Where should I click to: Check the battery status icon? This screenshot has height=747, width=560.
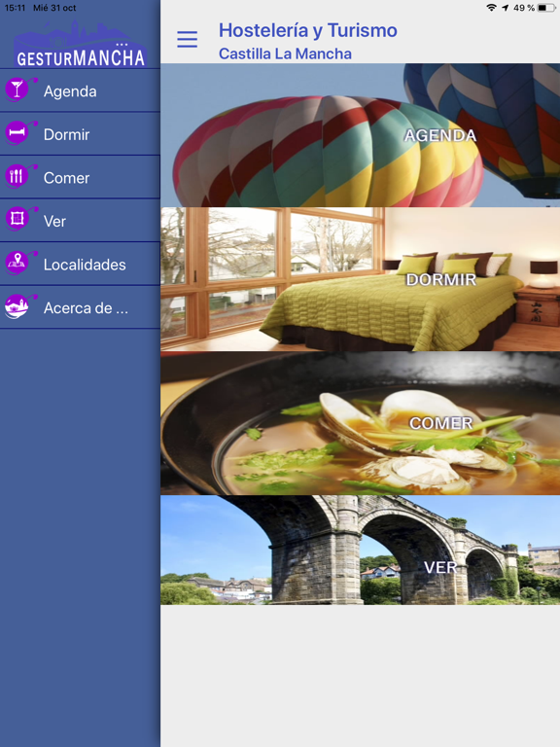(x=546, y=8)
